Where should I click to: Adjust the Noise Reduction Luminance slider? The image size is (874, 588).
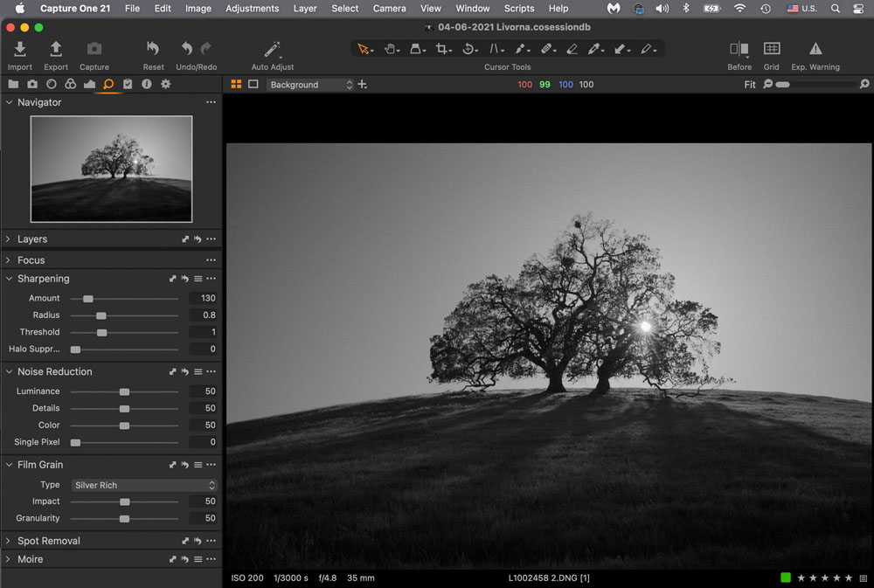[124, 391]
